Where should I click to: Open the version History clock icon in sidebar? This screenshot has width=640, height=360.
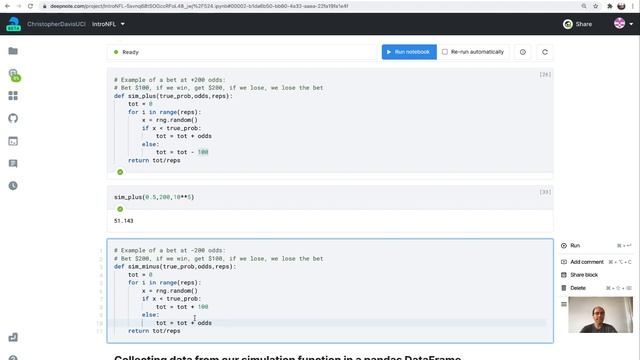point(13,186)
